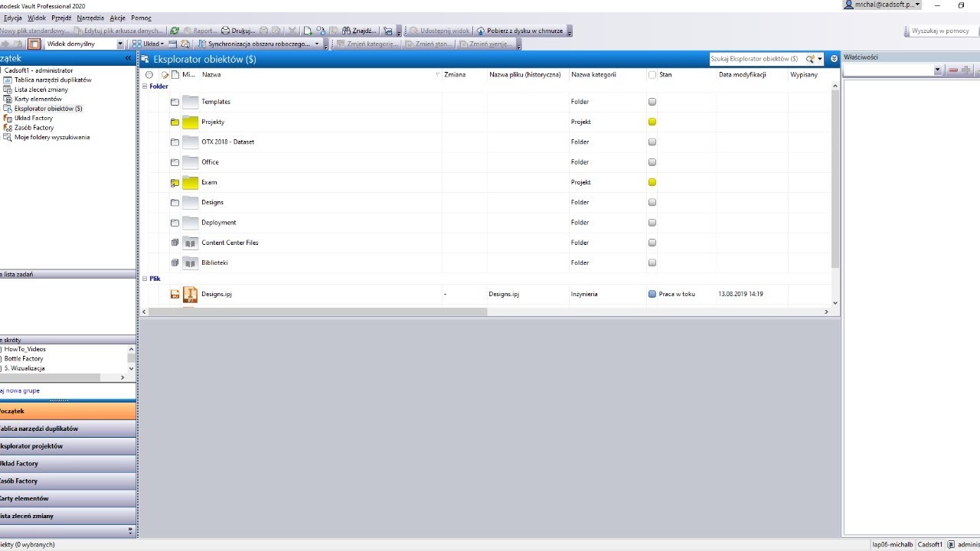
Task: Click the search options magnifier icon
Action: 810,59
